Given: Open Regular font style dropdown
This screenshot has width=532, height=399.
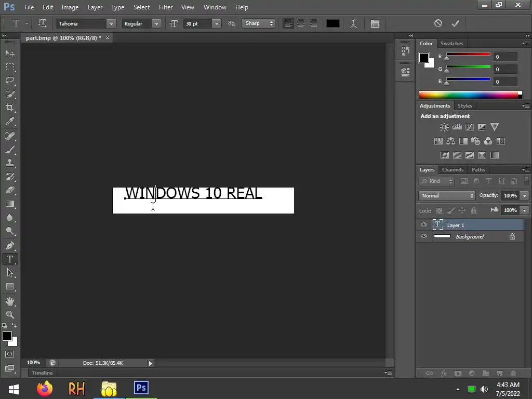Looking at the screenshot, I should click(156, 24).
